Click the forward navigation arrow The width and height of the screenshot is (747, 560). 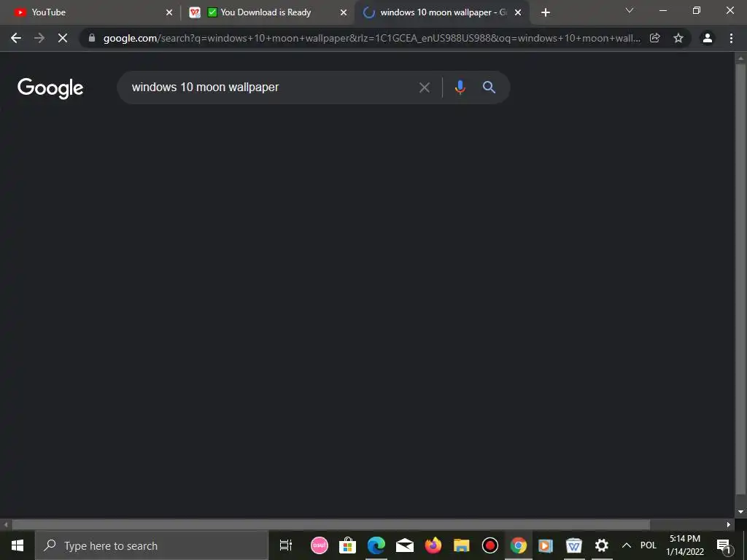[39, 38]
